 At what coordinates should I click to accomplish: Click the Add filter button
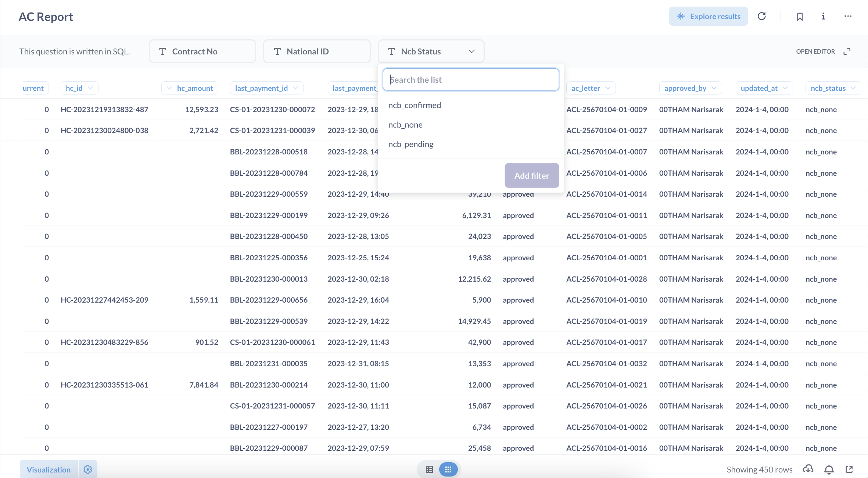click(531, 176)
